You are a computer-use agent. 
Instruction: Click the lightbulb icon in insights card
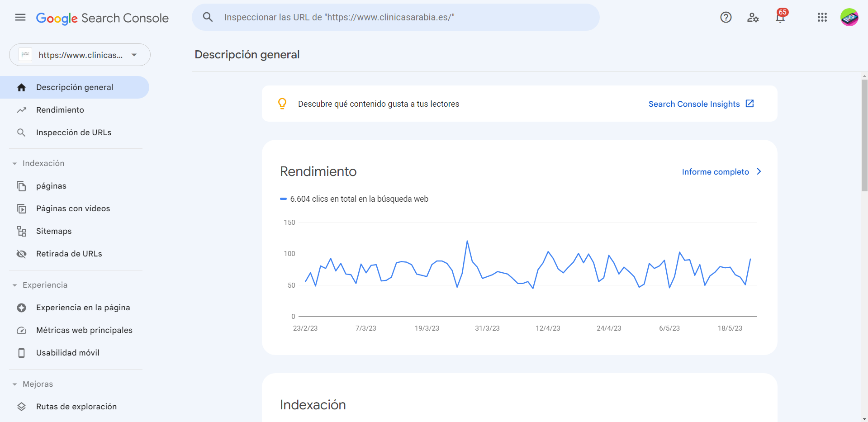pos(282,104)
